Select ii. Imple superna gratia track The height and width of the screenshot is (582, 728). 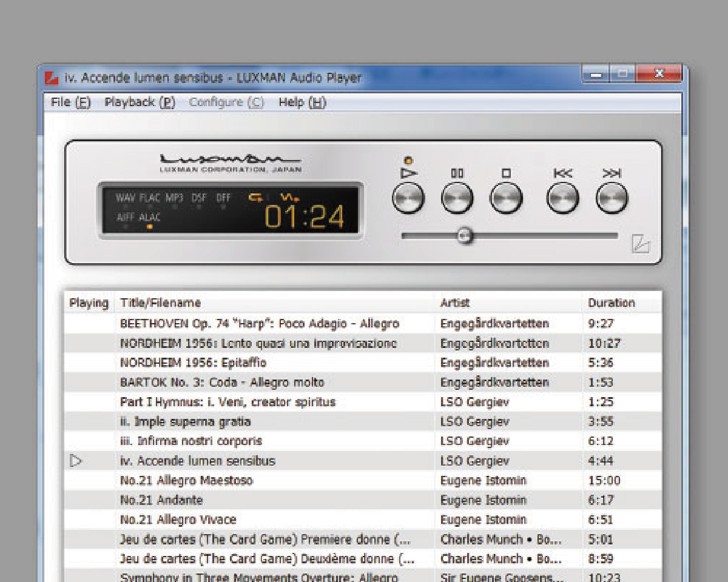tap(185, 421)
